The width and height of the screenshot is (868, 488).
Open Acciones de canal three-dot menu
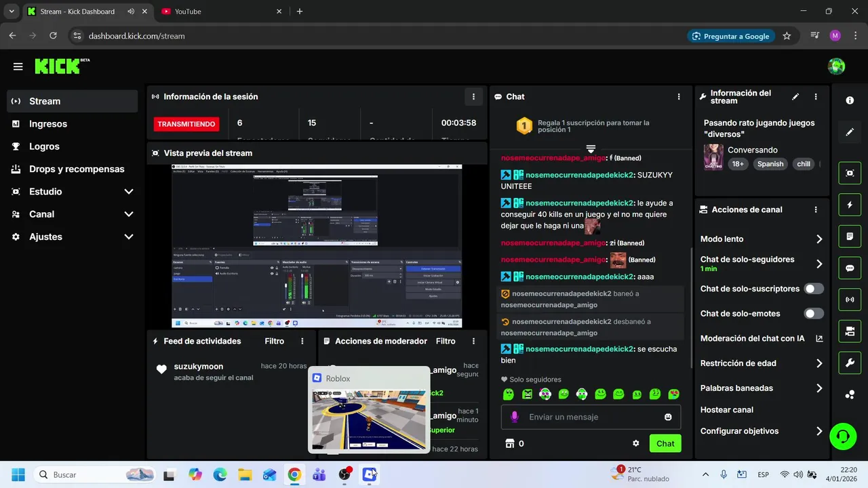point(816,210)
